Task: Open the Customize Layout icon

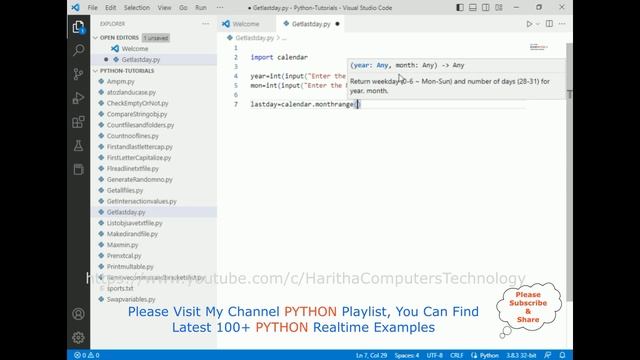Action: pyautogui.click(x=499, y=7)
